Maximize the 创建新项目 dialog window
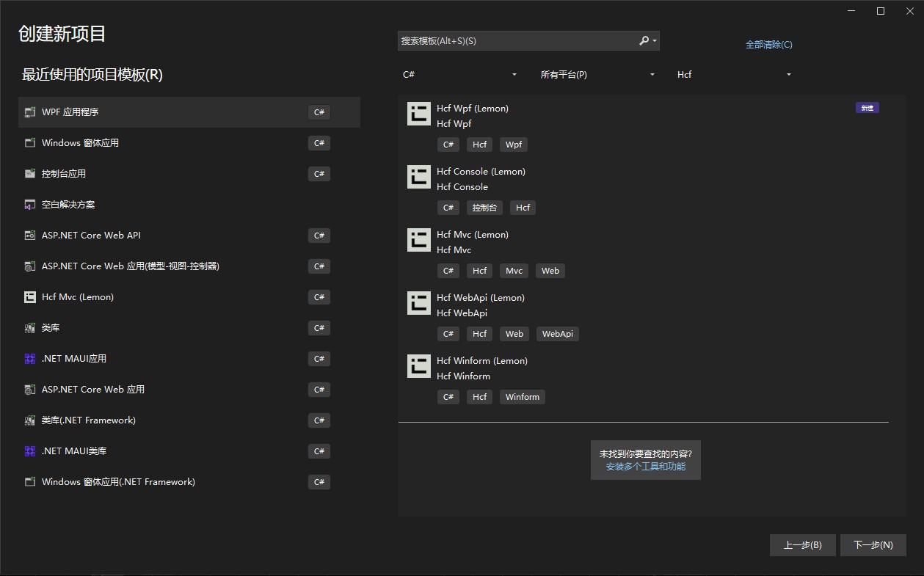This screenshot has height=576, width=924. [x=881, y=11]
